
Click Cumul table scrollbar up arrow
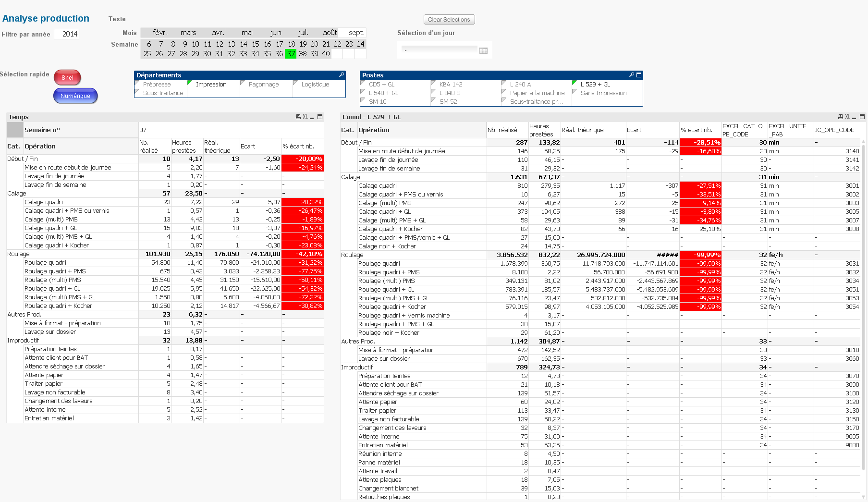863,143
